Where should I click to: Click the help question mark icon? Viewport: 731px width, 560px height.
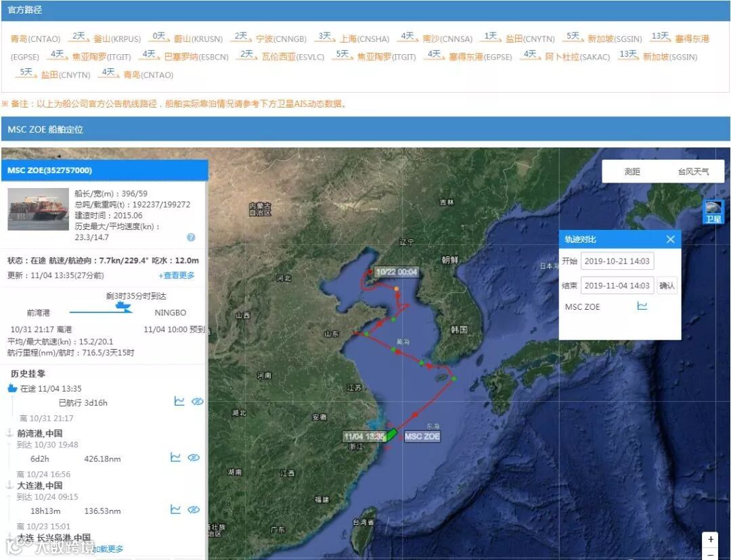pos(191,237)
